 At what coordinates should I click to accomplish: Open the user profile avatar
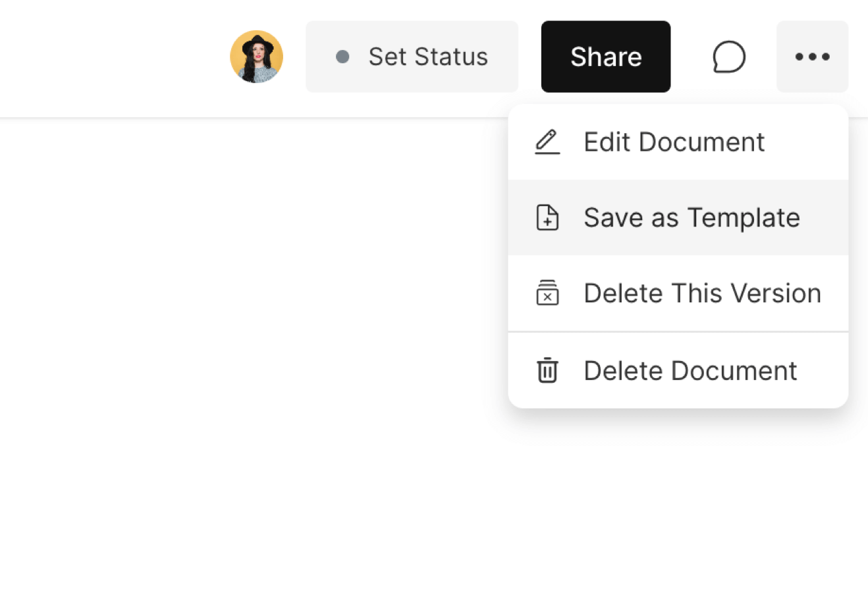[x=256, y=57]
